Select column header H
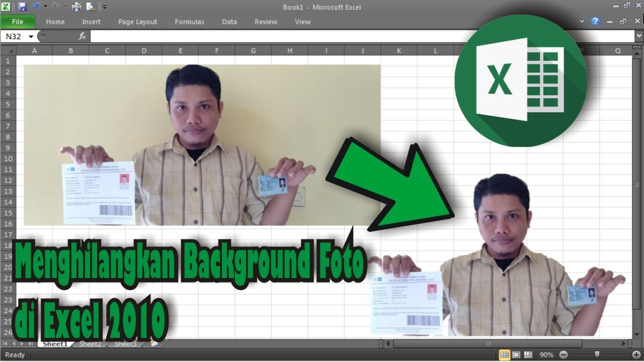This screenshot has height=362, width=644. coord(290,50)
